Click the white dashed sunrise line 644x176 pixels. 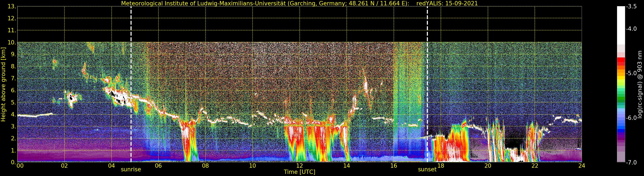131,84
